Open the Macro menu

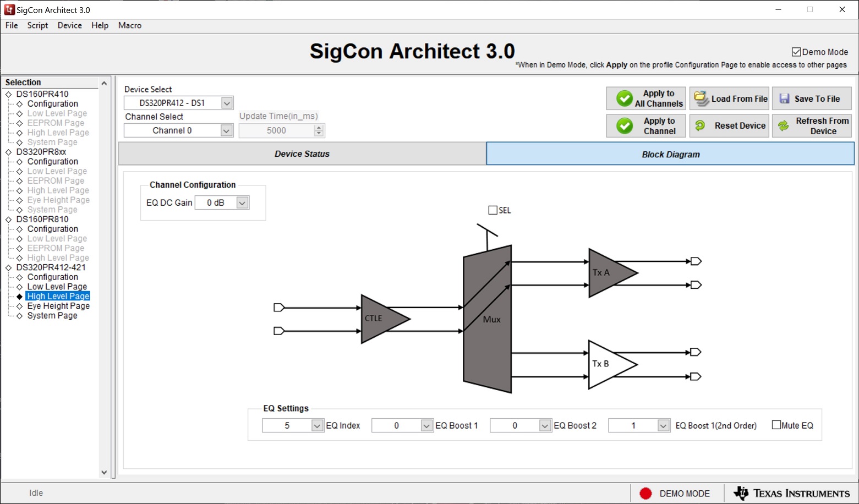130,25
